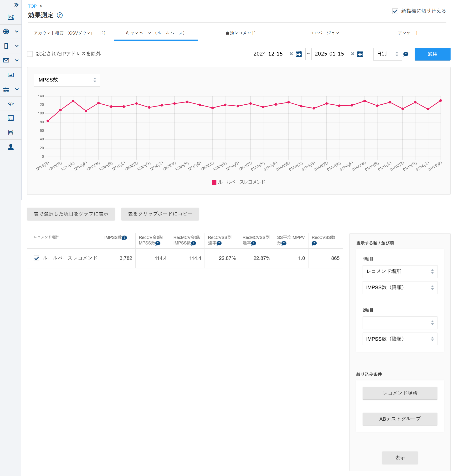This screenshot has width=457, height=476.
Task: Click ルールベースレコメンド legend color swatch
Action: tap(214, 182)
